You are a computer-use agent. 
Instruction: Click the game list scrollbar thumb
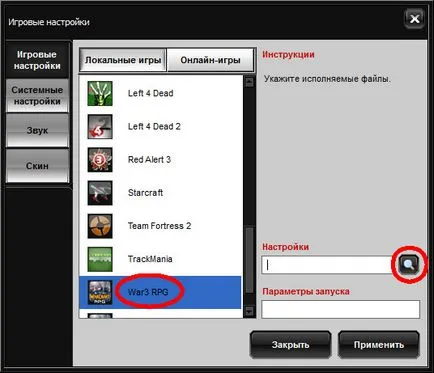pos(249,260)
